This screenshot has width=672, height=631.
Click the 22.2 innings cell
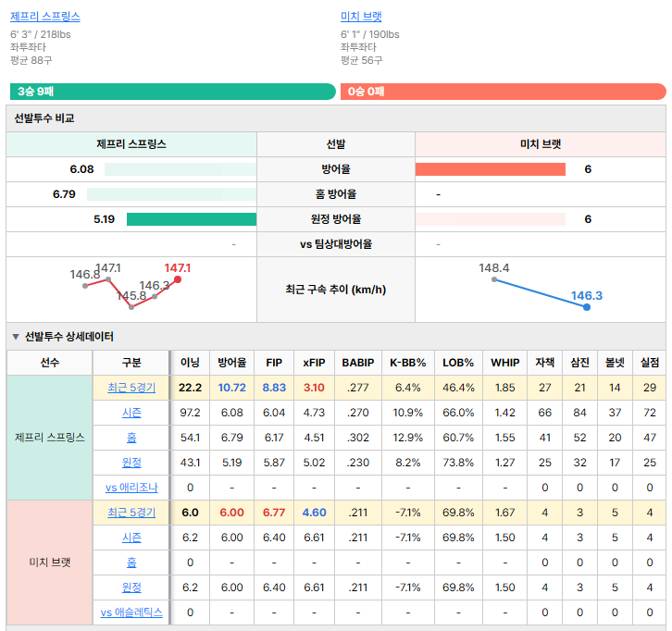[x=190, y=388]
